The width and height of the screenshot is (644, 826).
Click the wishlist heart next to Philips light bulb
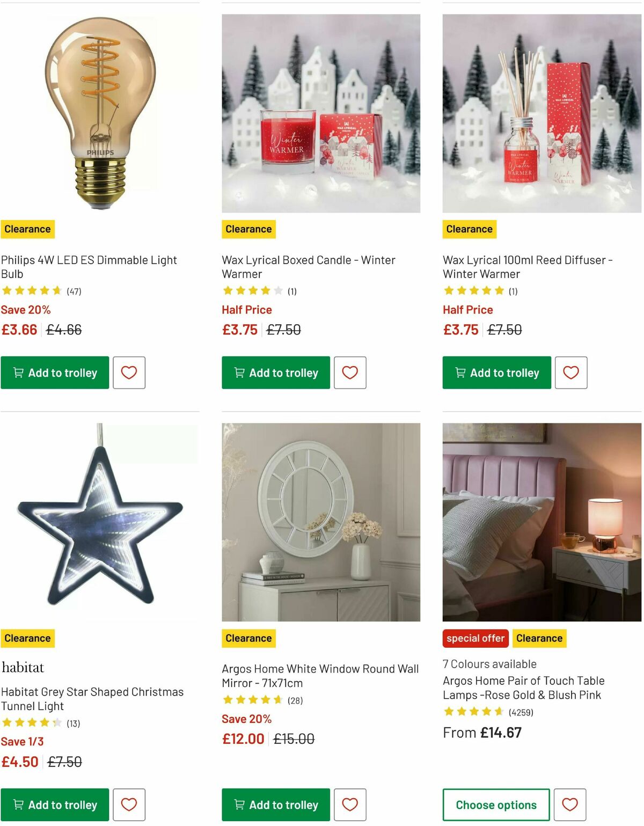(129, 372)
